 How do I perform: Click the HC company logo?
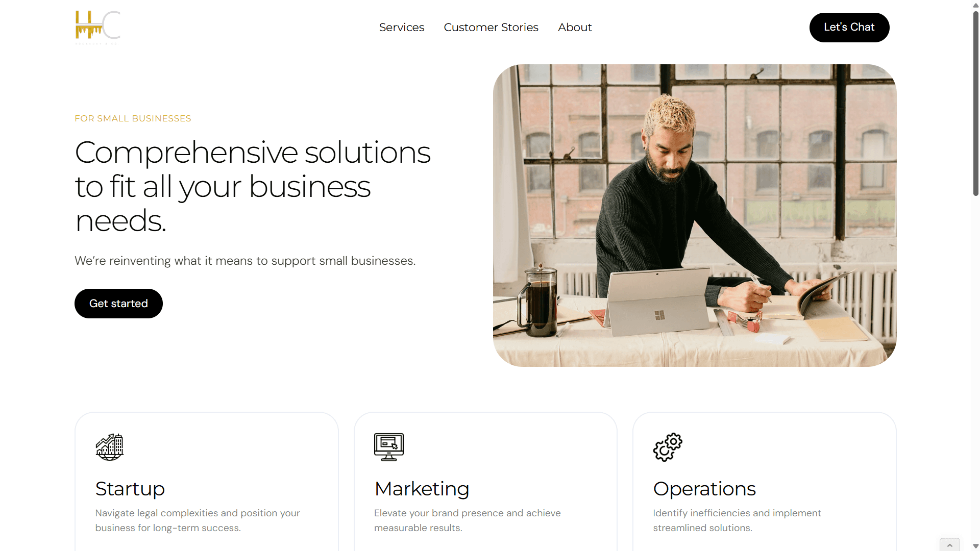(97, 27)
